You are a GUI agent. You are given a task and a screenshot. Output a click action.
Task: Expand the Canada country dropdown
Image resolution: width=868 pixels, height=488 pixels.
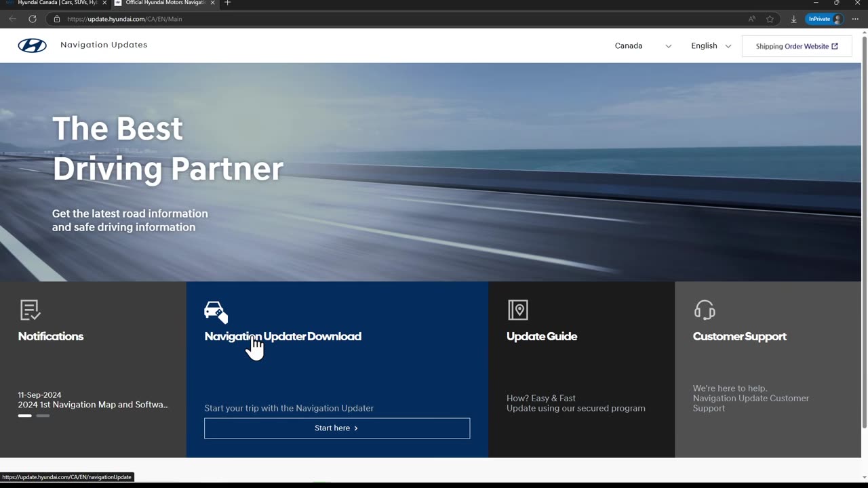tap(643, 46)
